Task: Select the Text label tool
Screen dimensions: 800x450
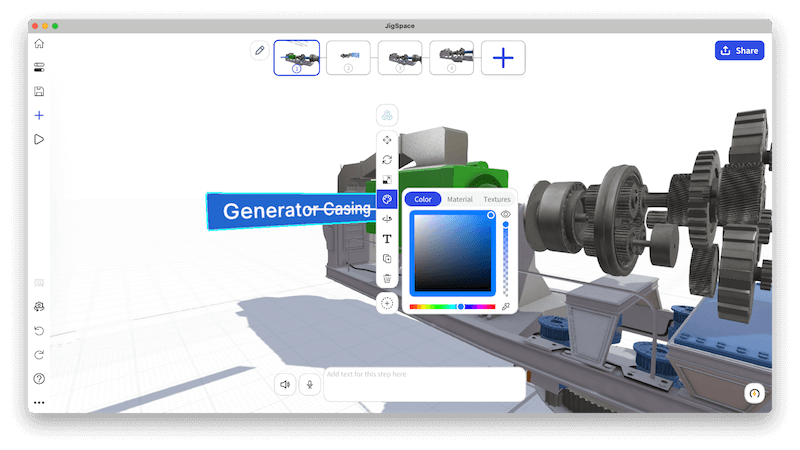Action: coord(387,239)
